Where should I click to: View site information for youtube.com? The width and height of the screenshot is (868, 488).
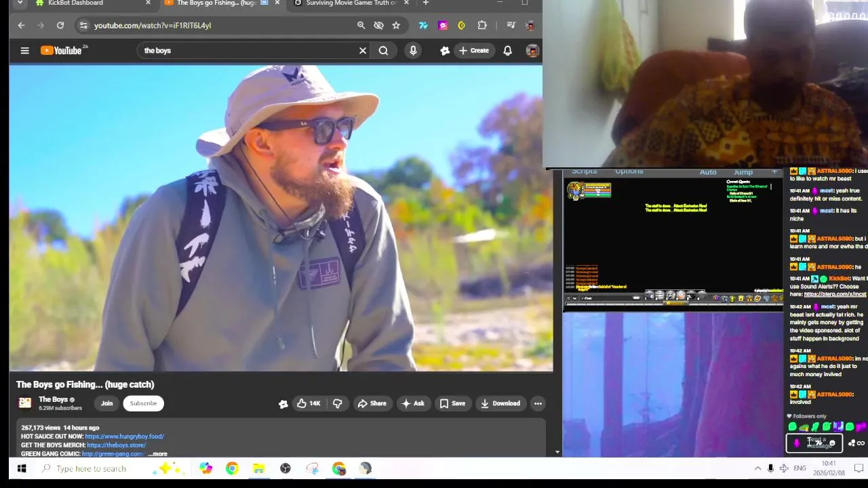coord(83,25)
